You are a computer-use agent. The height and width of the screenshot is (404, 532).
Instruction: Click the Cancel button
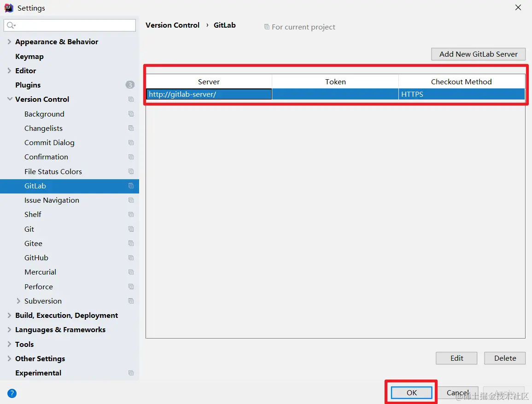458,393
